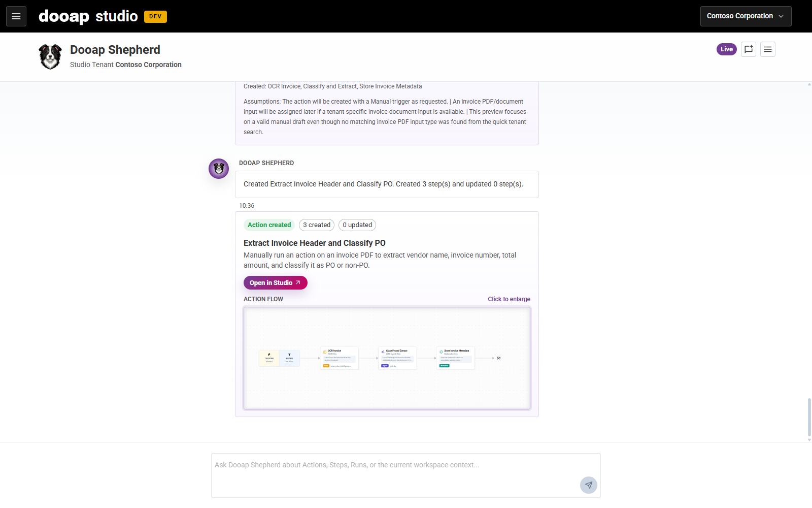Open the Contoso Corporation tenant dropdown
This screenshot has width=812, height=508.
(746, 16)
